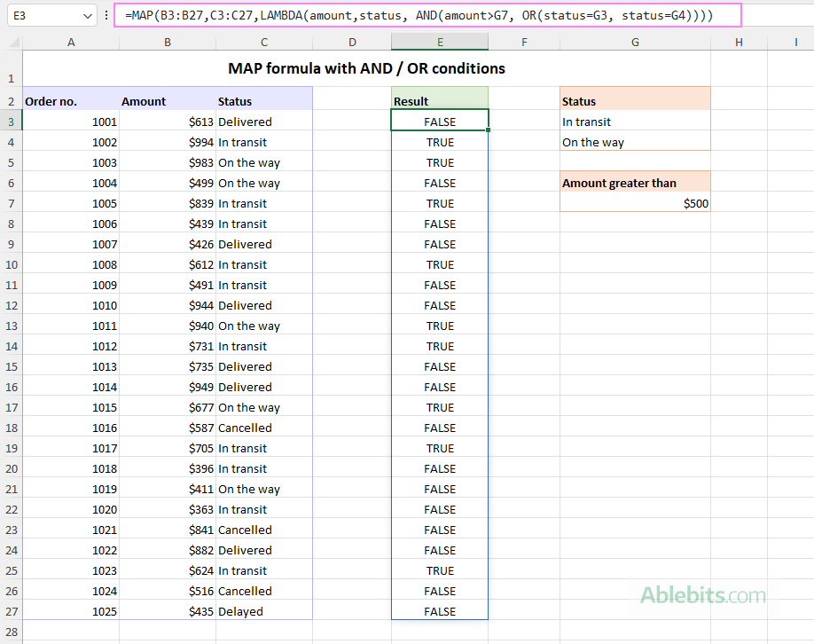Click the Select All corner button above row headers
Screen dimensions: 814x644
click(x=10, y=41)
